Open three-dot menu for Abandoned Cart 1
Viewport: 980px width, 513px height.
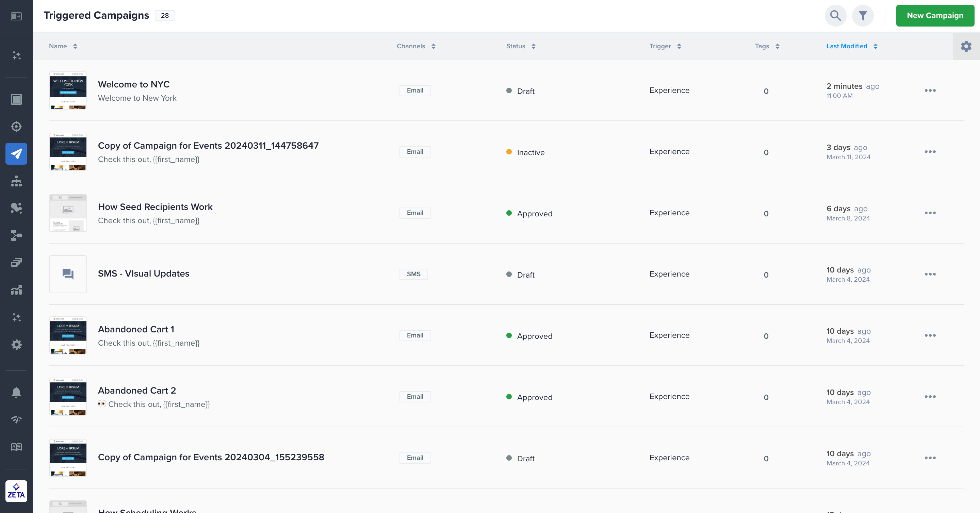click(930, 335)
